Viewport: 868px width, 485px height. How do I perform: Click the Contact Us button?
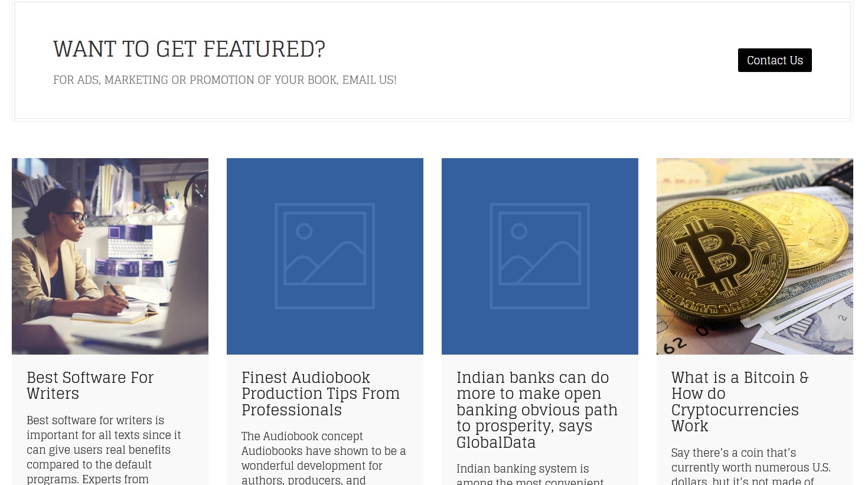pos(775,60)
